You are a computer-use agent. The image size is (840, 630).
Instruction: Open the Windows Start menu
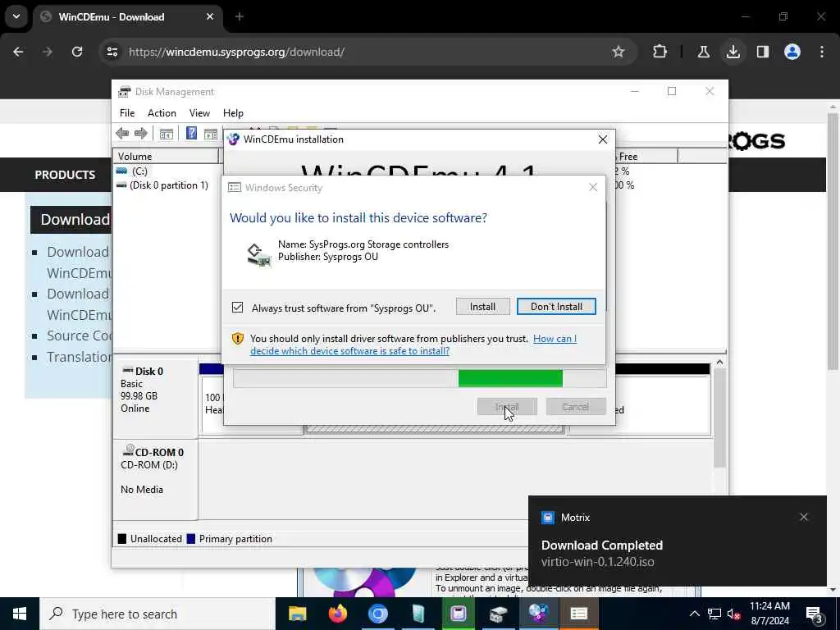pyautogui.click(x=20, y=614)
